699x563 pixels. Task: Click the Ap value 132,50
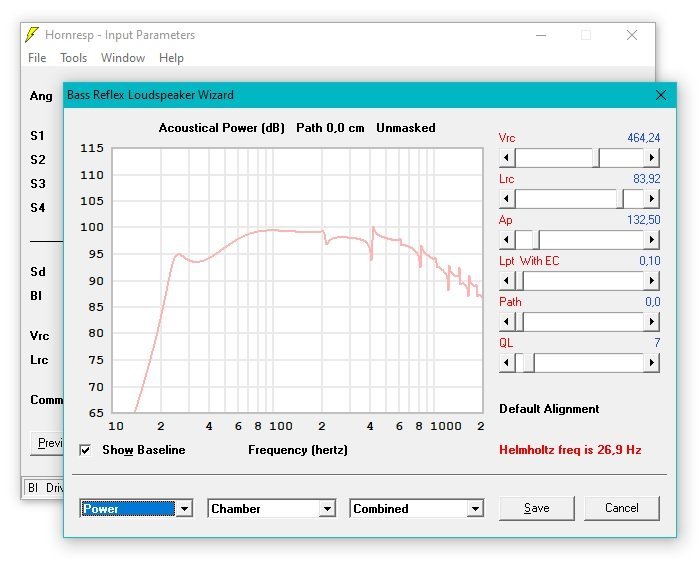coord(643,220)
